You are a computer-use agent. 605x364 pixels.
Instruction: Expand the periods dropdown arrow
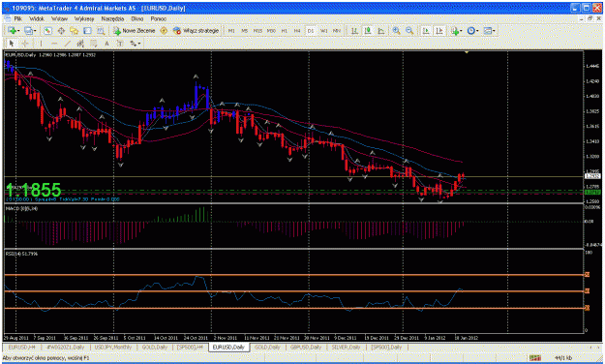pos(477,30)
